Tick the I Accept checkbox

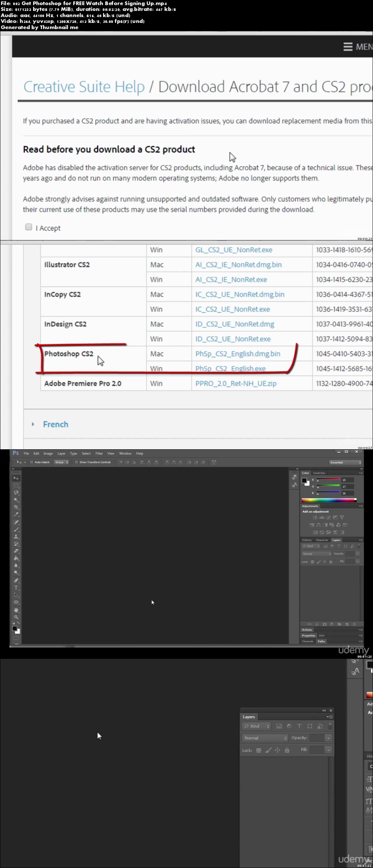tap(29, 227)
